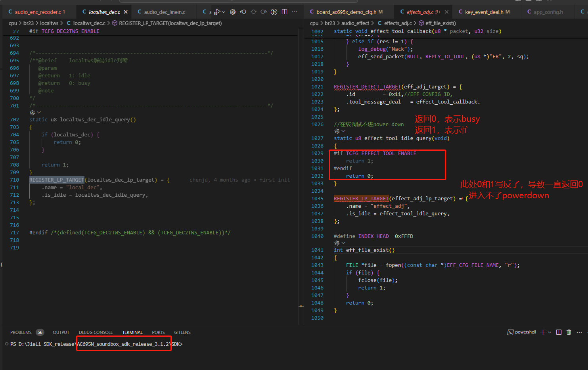This screenshot has width=588, height=370.
Task: Click the middle circle revision icon in the editor toolbar
Action: (x=253, y=12)
